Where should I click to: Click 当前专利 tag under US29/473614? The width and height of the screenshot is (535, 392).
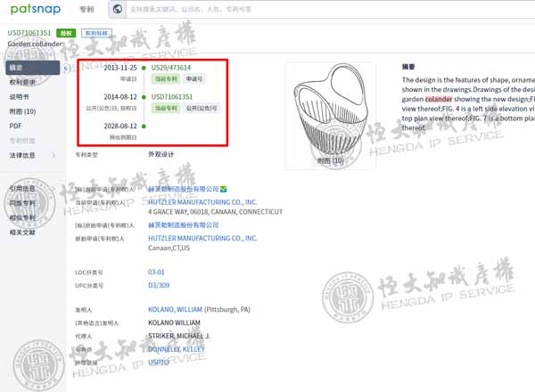[166, 79]
